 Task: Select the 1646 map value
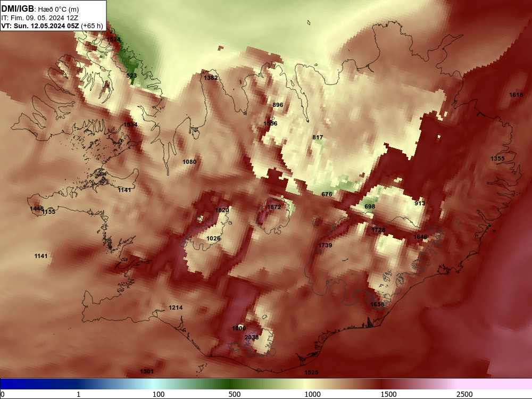(420, 237)
